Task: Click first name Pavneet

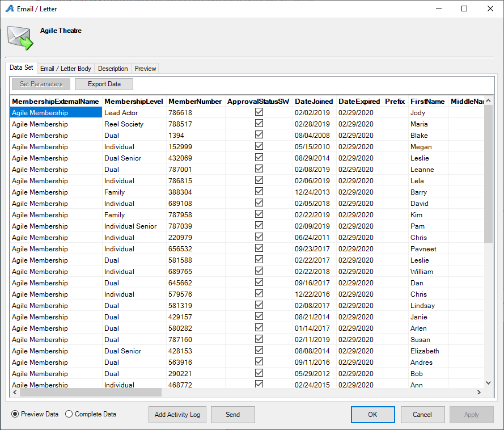Action: point(428,248)
